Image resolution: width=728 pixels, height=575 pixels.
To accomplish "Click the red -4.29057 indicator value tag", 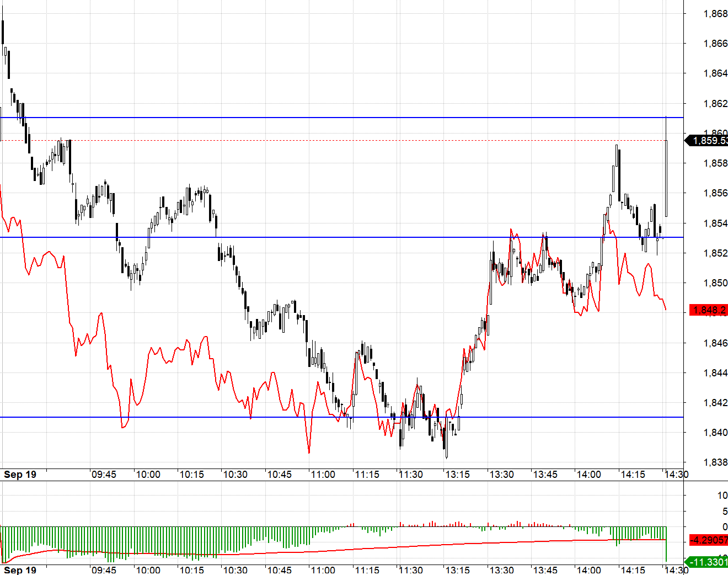I will pyautogui.click(x=709, y=540).
